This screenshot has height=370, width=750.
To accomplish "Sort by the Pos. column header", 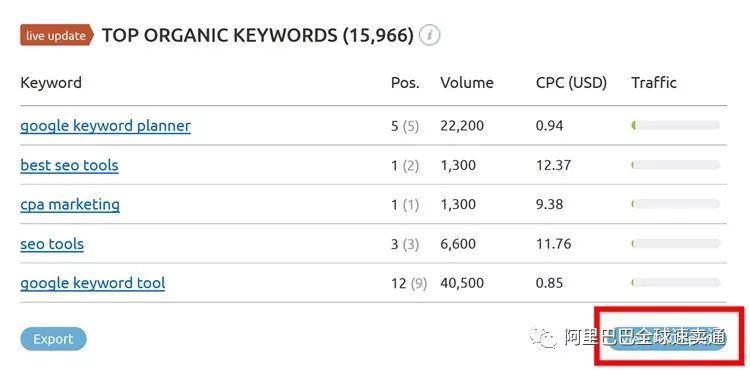I will 405,83.
